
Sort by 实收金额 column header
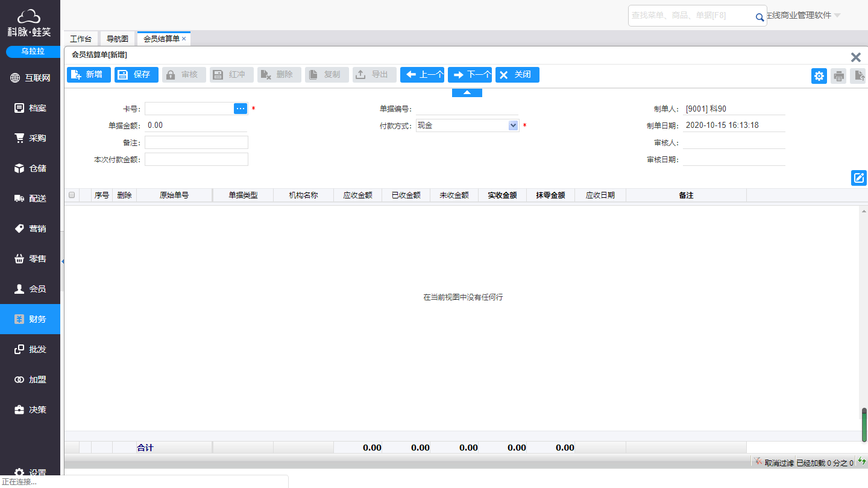[502, 195]
